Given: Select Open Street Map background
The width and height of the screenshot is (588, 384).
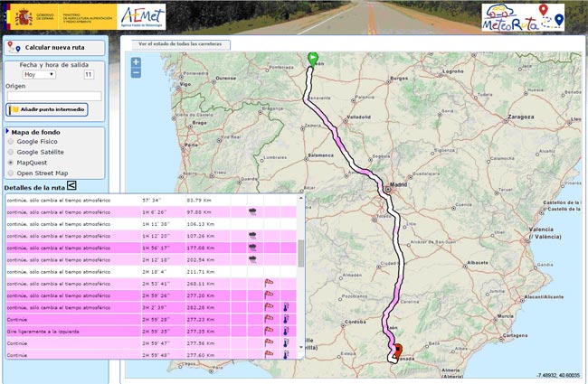Looking at the screenshot, I should [x=11, y=173].
